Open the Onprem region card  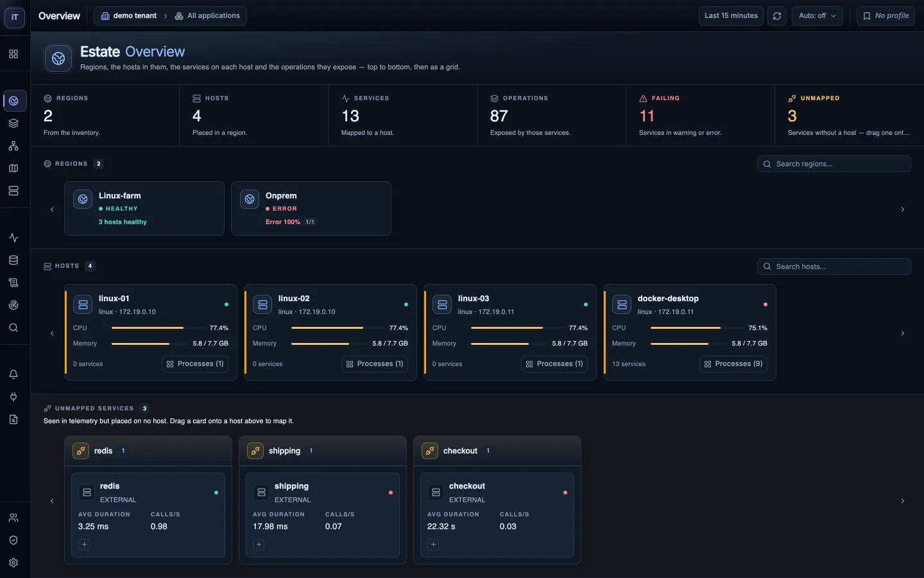[x=311, y=209]
